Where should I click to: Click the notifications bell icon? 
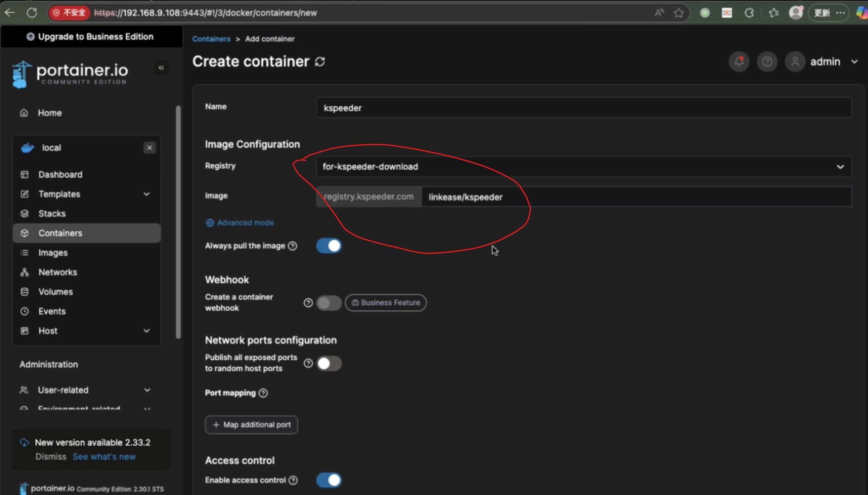(x=739, y=62)
